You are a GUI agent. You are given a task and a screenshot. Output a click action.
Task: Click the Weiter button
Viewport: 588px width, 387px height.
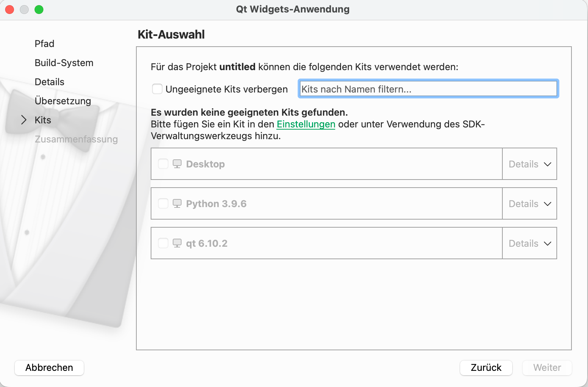pos(547,368)
